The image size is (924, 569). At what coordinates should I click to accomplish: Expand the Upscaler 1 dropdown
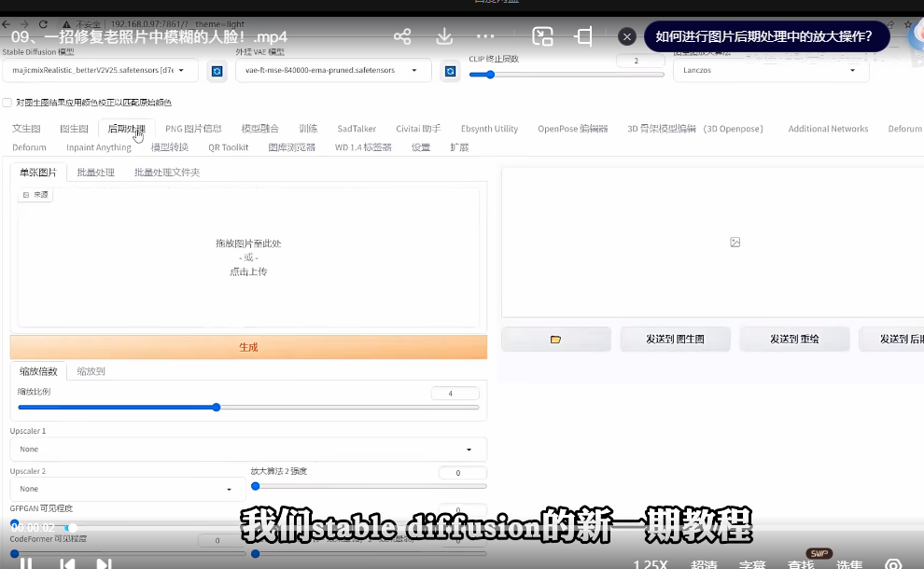pyautogui.click(x=248, y=450)
